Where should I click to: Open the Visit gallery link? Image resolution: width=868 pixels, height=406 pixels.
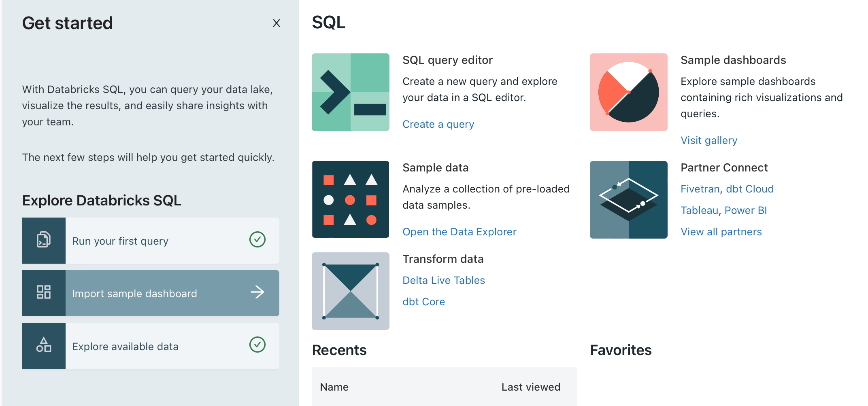point(708,140)
